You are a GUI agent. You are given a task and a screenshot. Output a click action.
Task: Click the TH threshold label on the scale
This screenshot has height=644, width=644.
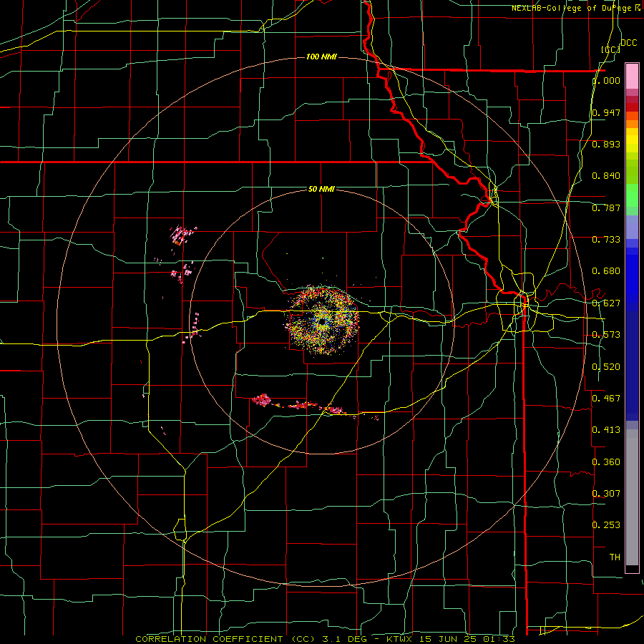[x=615, y=557]
